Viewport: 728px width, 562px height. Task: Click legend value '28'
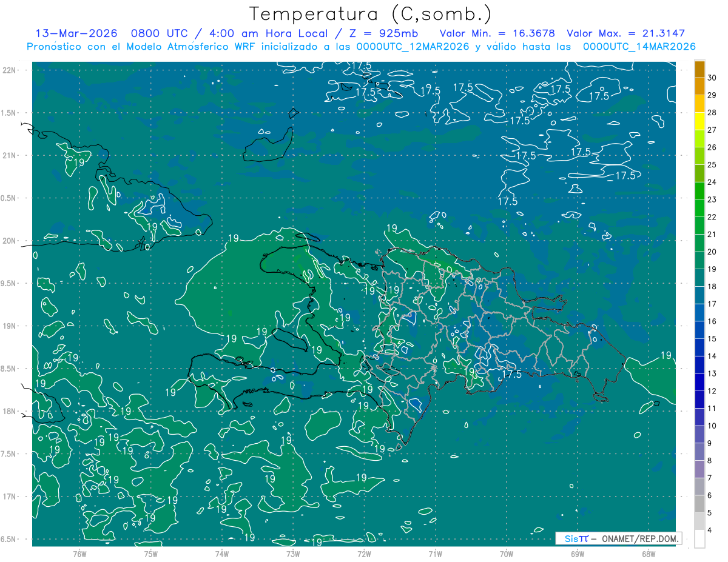point(712,112)
